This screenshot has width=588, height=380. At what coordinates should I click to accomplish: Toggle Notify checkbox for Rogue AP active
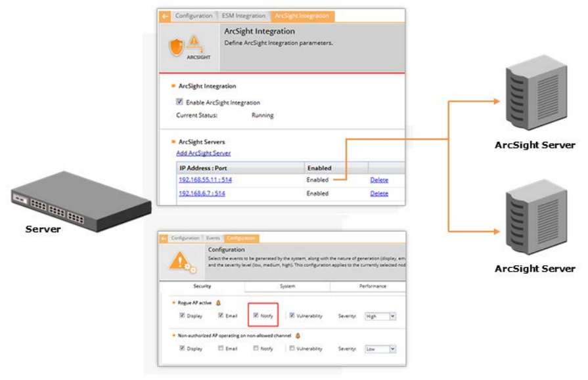256,315
